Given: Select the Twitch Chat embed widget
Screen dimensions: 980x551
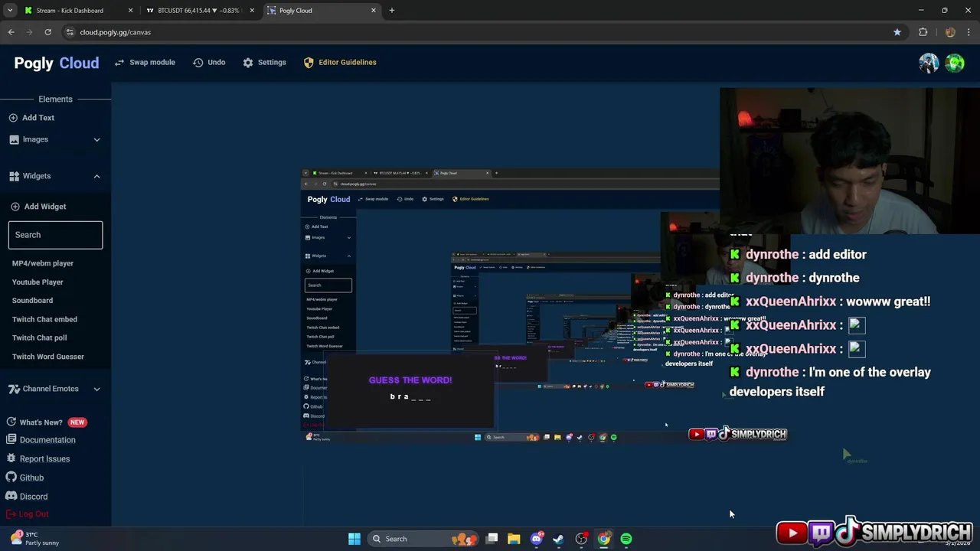Looking at the screenshot, I should click(44, 319).
